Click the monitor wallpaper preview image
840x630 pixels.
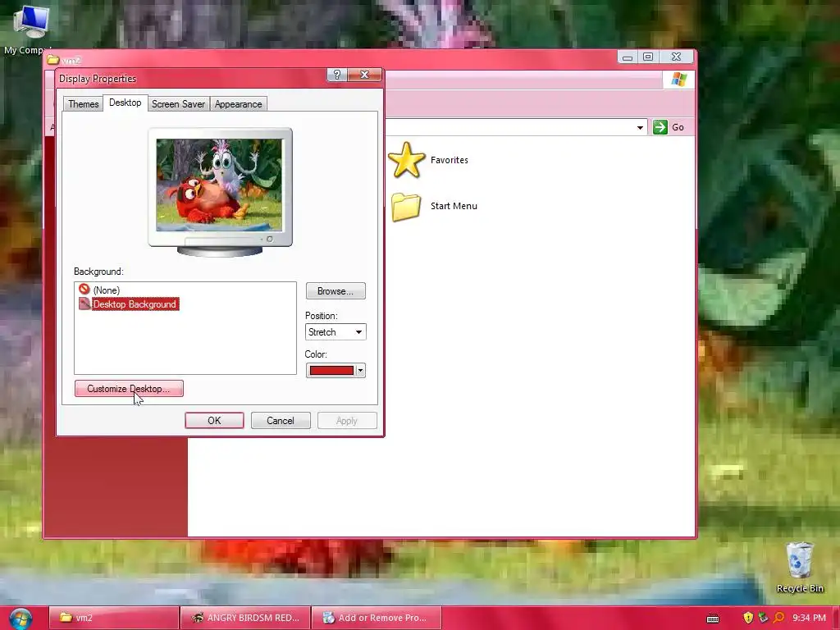tap(219, 185)
